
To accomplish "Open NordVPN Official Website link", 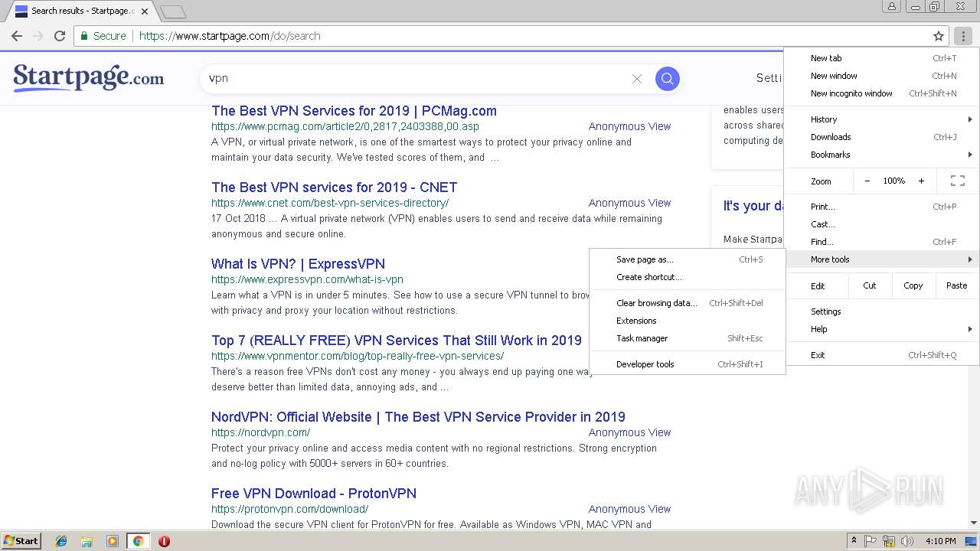I will point(418,417).
